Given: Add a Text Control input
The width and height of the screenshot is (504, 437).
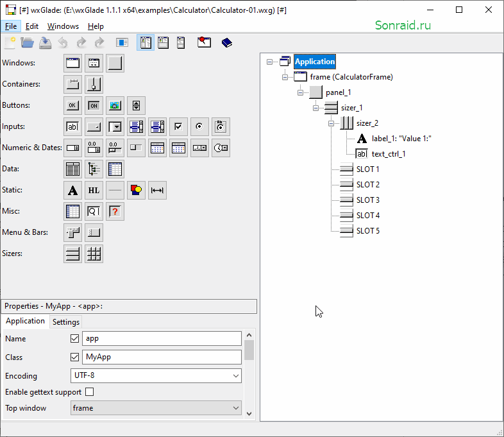Looking at the screenshot, I should click(72, 126).
